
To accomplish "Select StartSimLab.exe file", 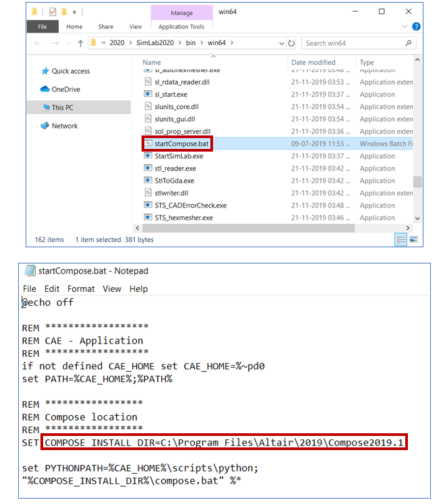I will [179, 156].
